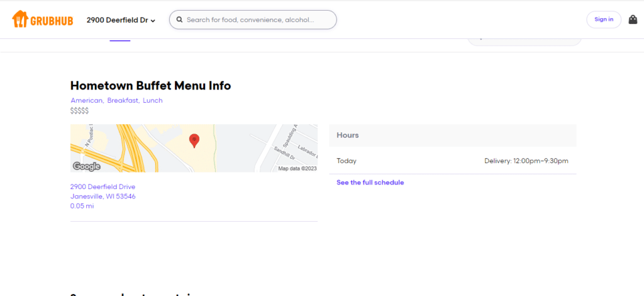Open the Lunch cuisine link

pos(153,100)
